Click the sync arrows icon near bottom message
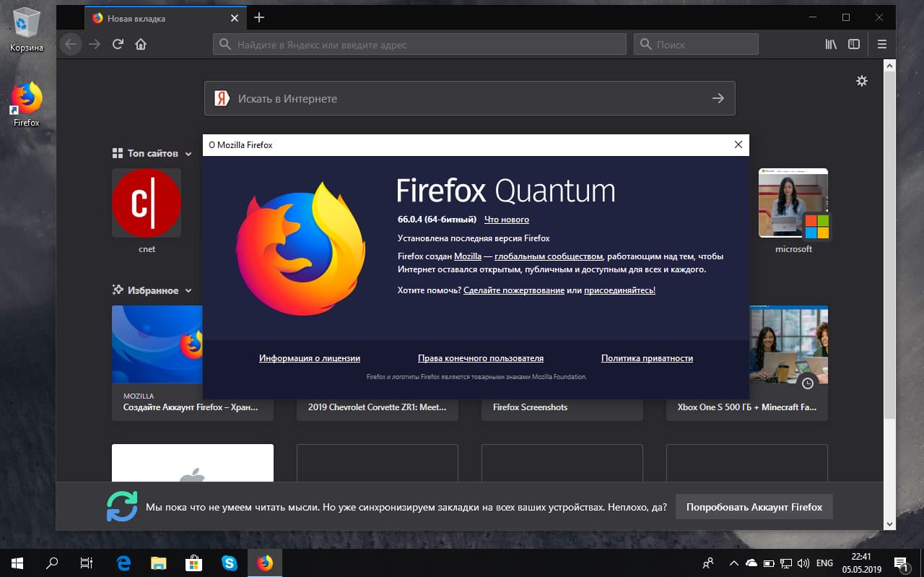Image resolution: width=924 pixels, height=577 pixels. point(123,507)
